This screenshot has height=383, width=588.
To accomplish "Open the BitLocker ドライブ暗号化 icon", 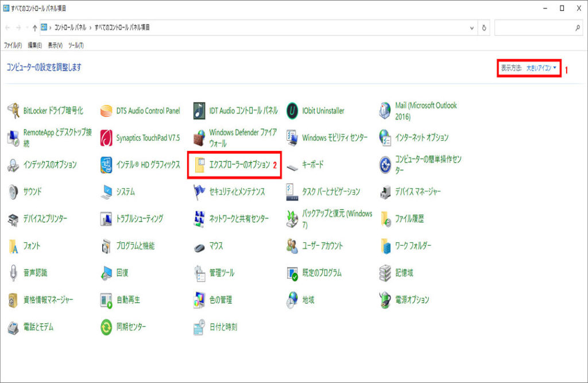I will (x=14, y=111).
